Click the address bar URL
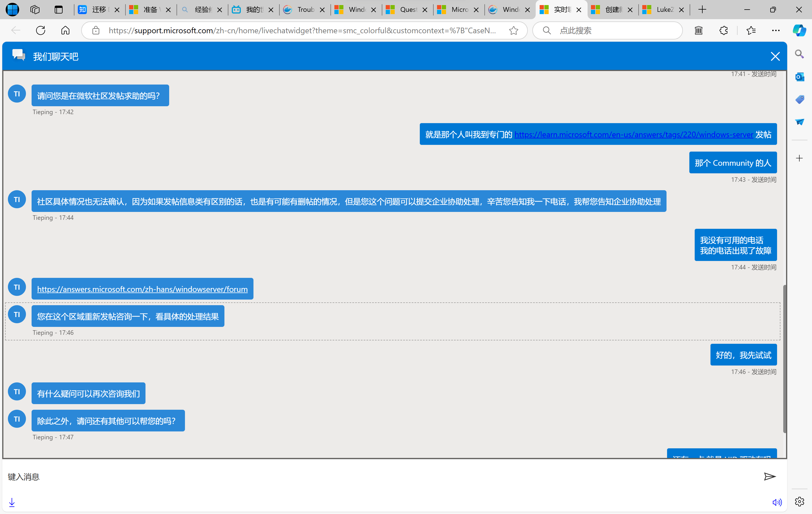 [302, 30]
